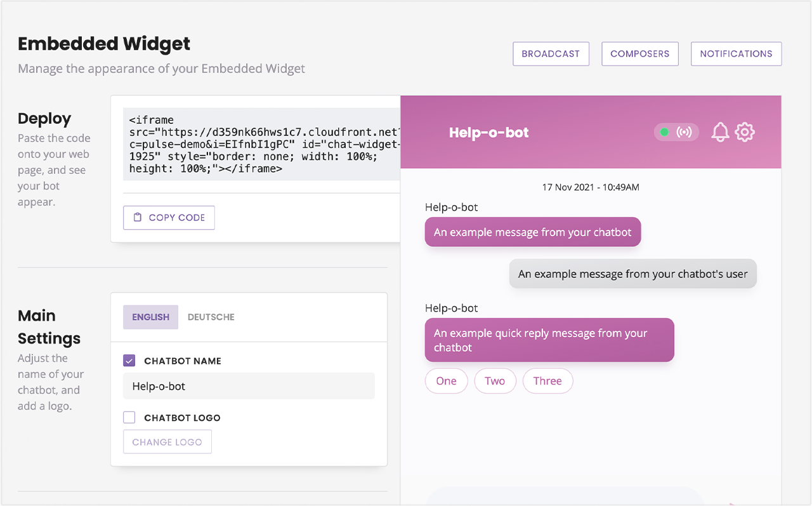Open the Notifications page
812x506 pixels.
point(736,53)
